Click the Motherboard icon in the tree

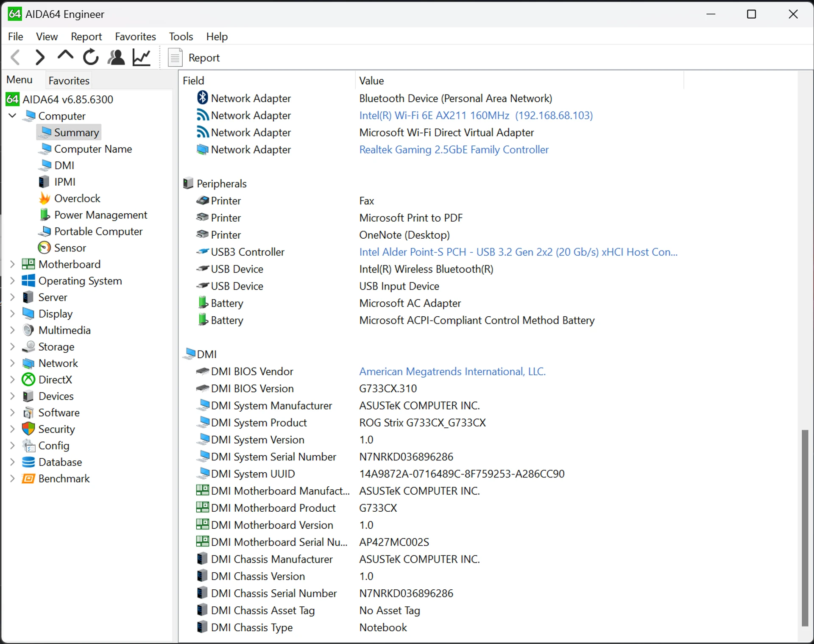click(28, 264)
